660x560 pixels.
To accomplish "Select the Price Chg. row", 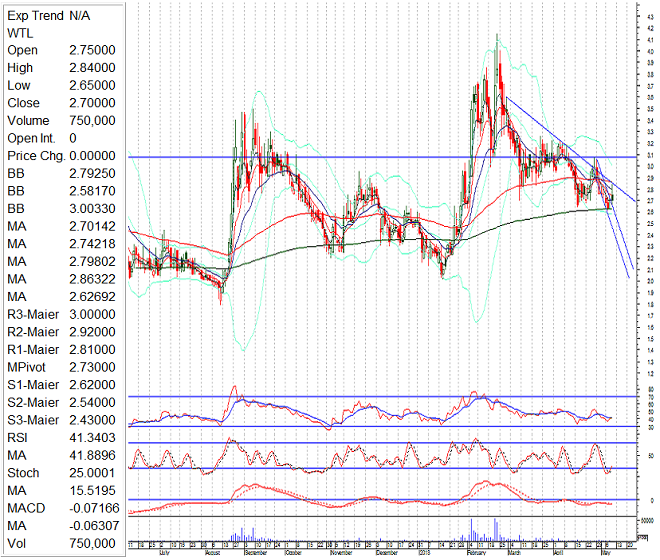I will pos(60,156).
